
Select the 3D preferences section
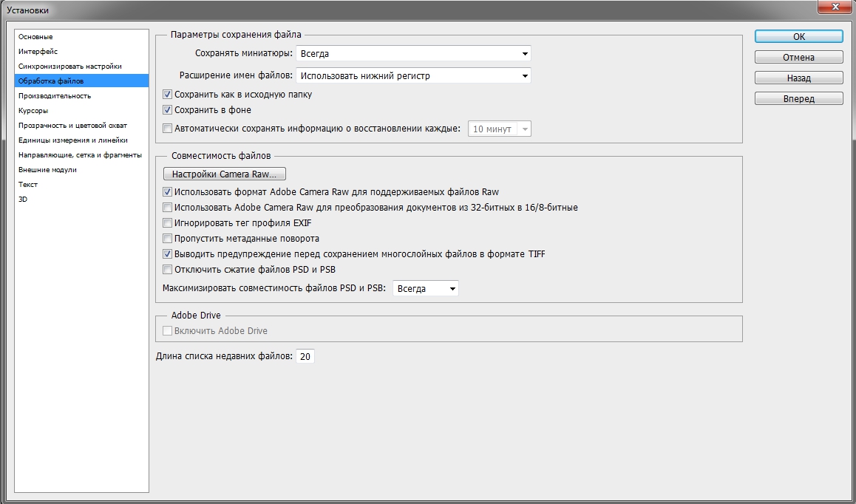click(x=81, y=200)
